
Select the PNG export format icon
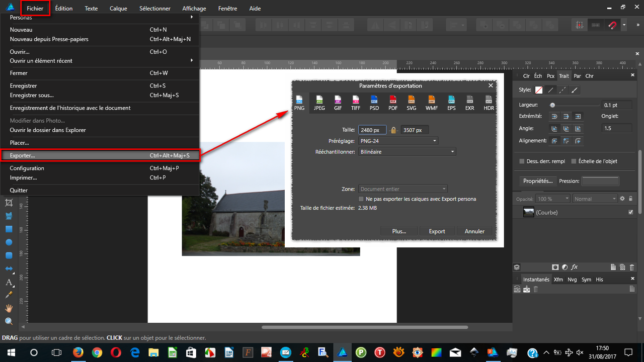(x=299, y=103)
